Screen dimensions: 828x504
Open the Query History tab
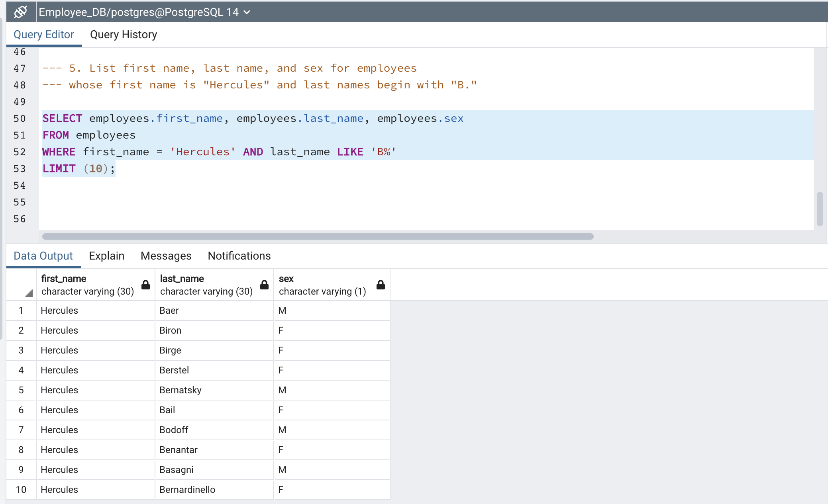(124, 35)
